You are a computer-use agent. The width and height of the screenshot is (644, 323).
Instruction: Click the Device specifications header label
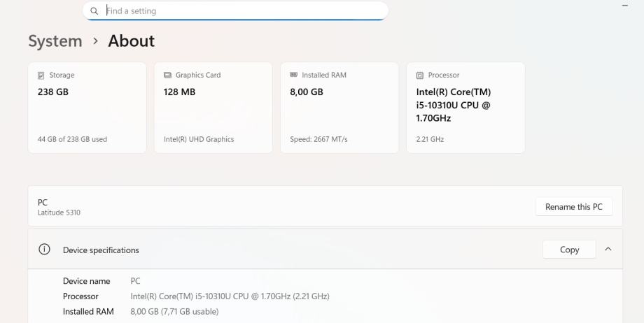[101, 250]
